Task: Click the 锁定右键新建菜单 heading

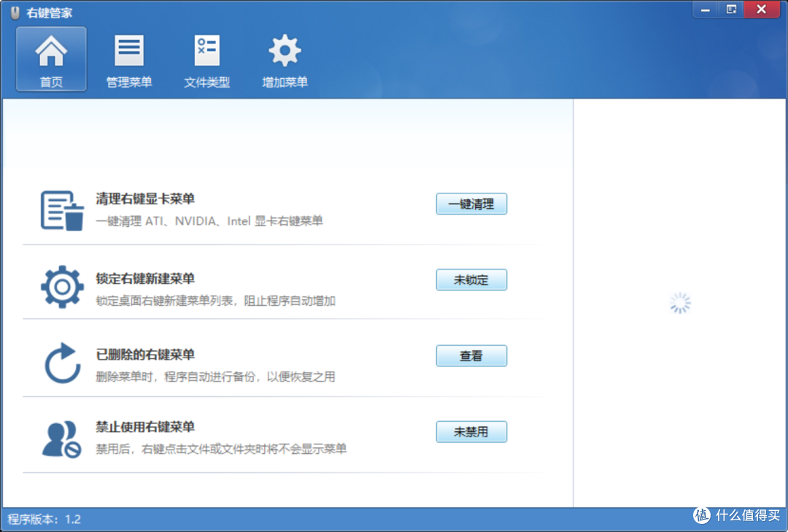Action: [x=145, y=279]
